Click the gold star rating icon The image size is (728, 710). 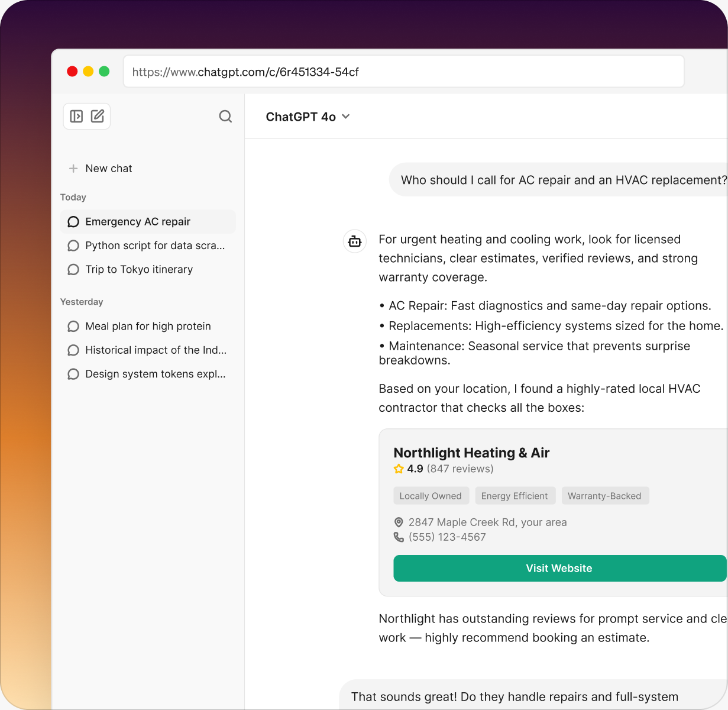tap(399, 469)
